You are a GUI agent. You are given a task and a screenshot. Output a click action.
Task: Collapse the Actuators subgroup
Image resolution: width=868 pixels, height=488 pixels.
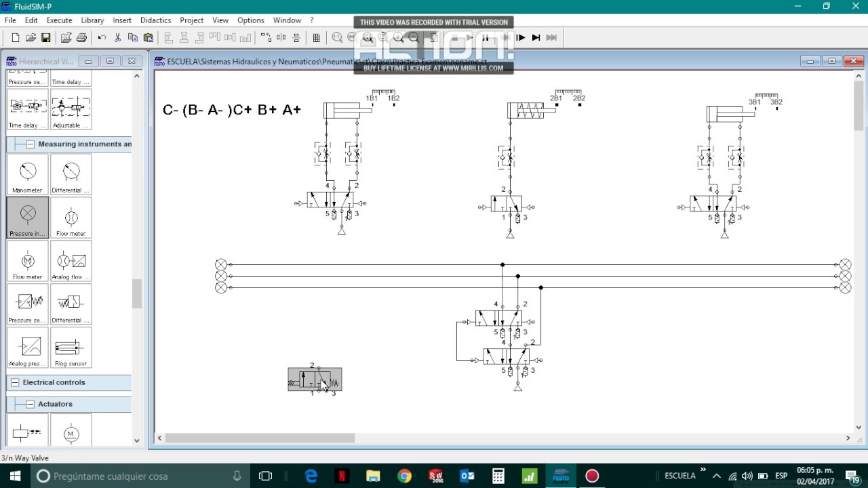[31, 404]
